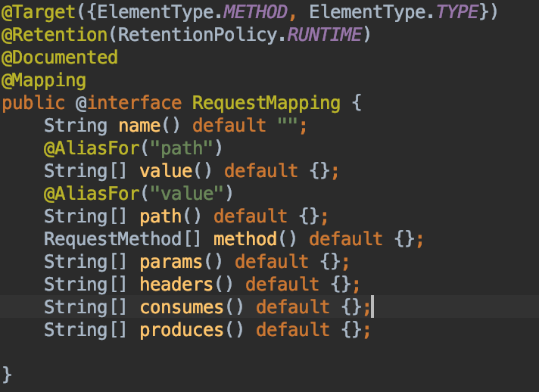
Task: Click the @Target annotation on the first line
Action: [x=30, y=11]
